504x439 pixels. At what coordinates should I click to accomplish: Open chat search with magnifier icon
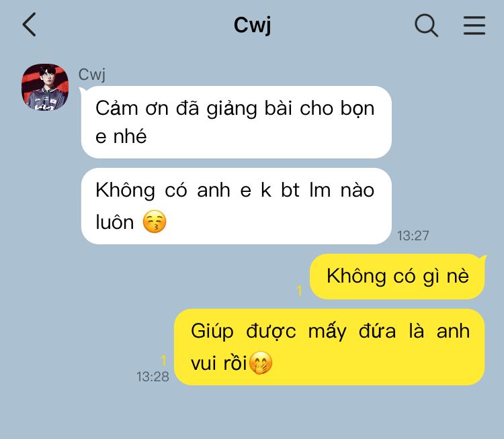click(x=426, y=25)
